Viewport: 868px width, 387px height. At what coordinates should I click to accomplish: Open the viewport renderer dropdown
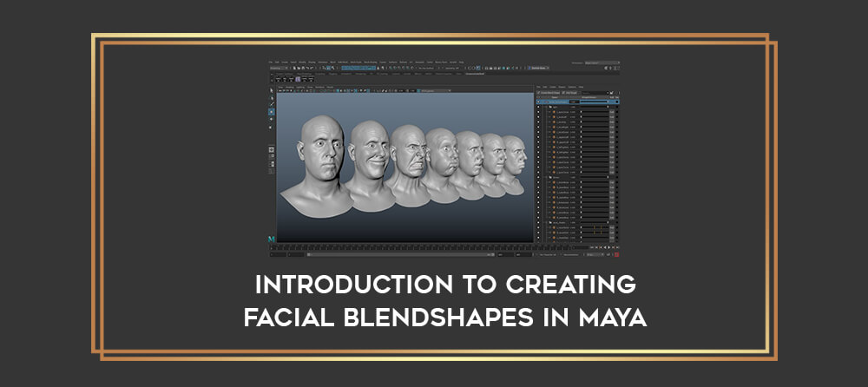click(x=436, y=91)
